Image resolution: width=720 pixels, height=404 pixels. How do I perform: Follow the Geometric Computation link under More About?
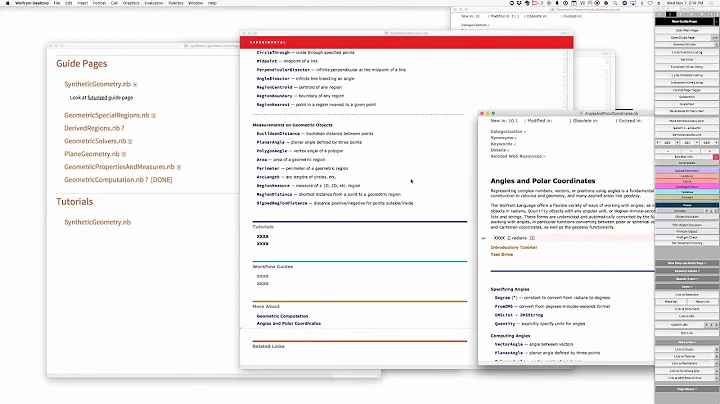click(x=282, y=316)
